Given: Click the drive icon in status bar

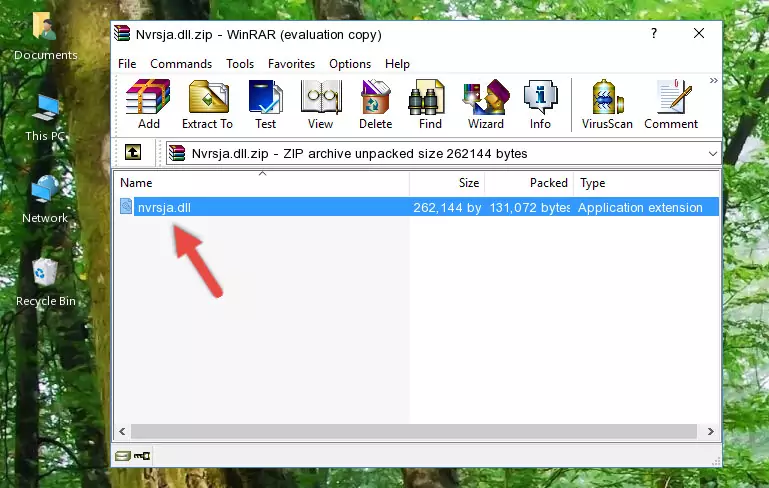Looking at the screenshot, I should pos(123,456).
